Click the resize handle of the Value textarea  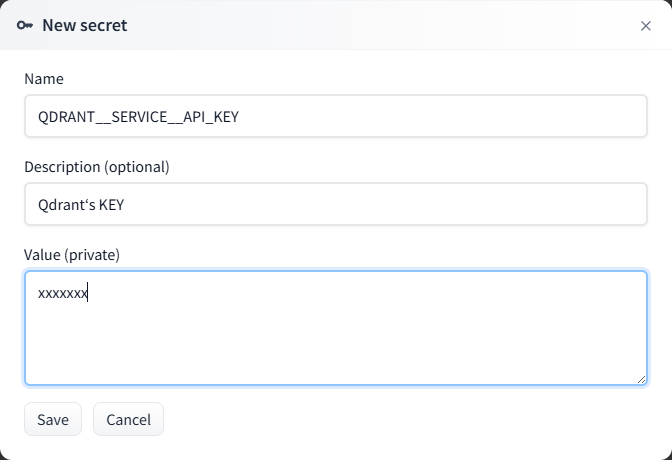(641, 379)
